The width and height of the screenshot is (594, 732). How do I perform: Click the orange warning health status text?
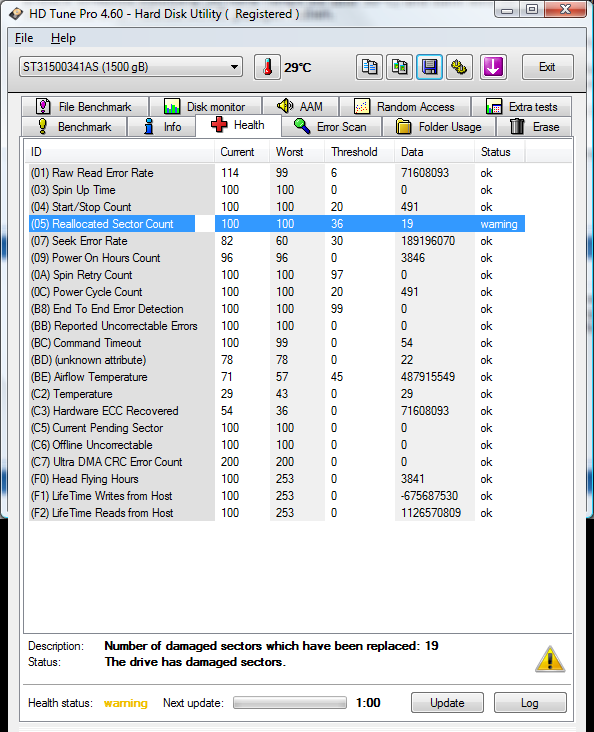click(126, 703)
